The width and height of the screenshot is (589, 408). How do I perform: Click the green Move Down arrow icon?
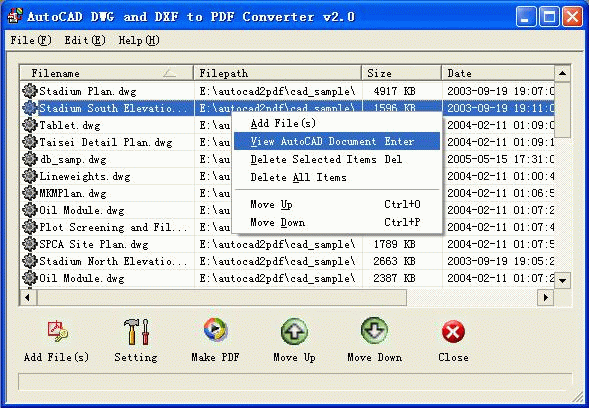(375, 330)
